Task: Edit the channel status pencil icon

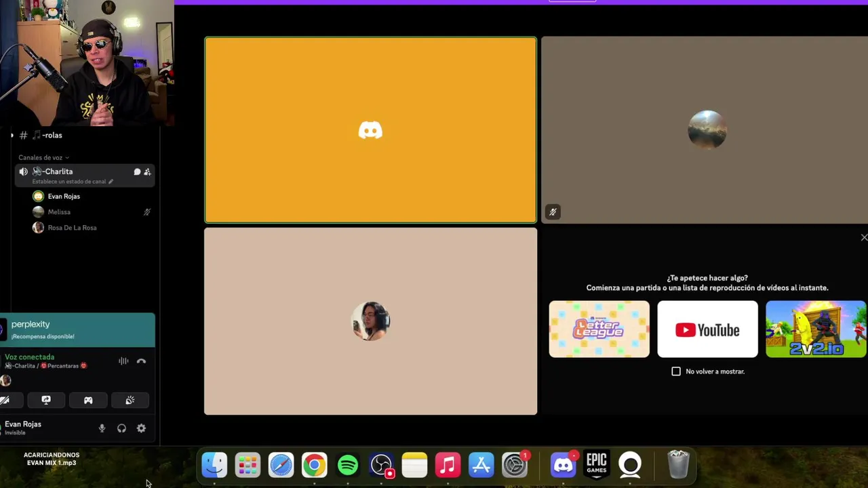Action: pyautogui.click(x=111, y=182)
